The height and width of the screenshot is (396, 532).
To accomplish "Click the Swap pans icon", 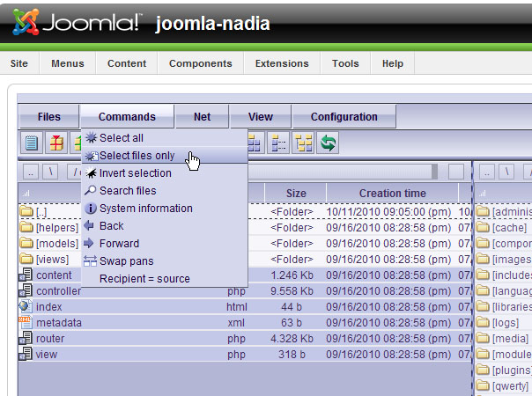I will 90,260.
